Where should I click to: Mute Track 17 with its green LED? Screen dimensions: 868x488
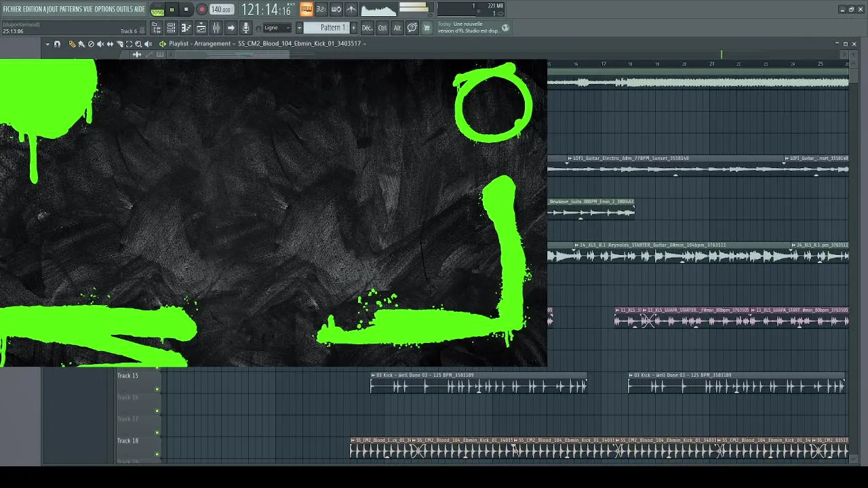[157, 432]
